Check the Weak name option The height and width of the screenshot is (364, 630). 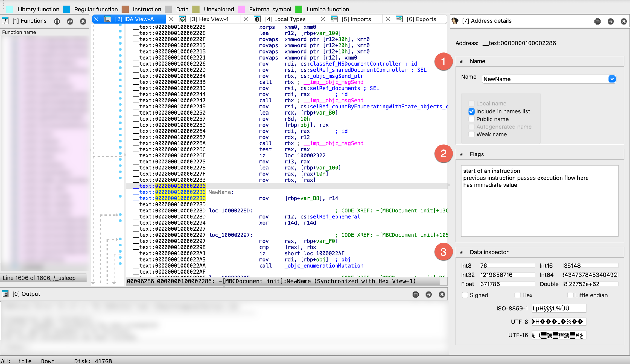tap(471, 134)
